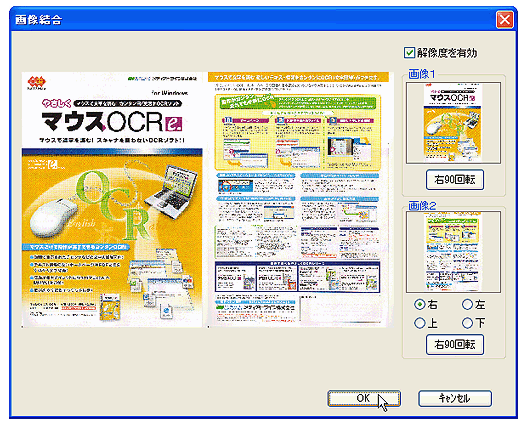This screenshot has height=422, width=526.
Task: Click the 画像1 thumbnail preview
Action: pos(454,123)
